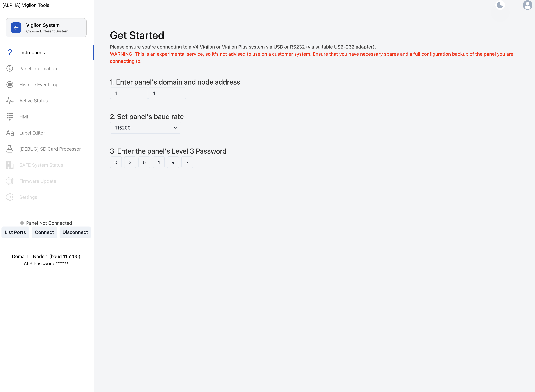Click the Historic Event Log list icon
Image resolution: width=535 pixels, height=392 pixels.
[x=10, y=85]
